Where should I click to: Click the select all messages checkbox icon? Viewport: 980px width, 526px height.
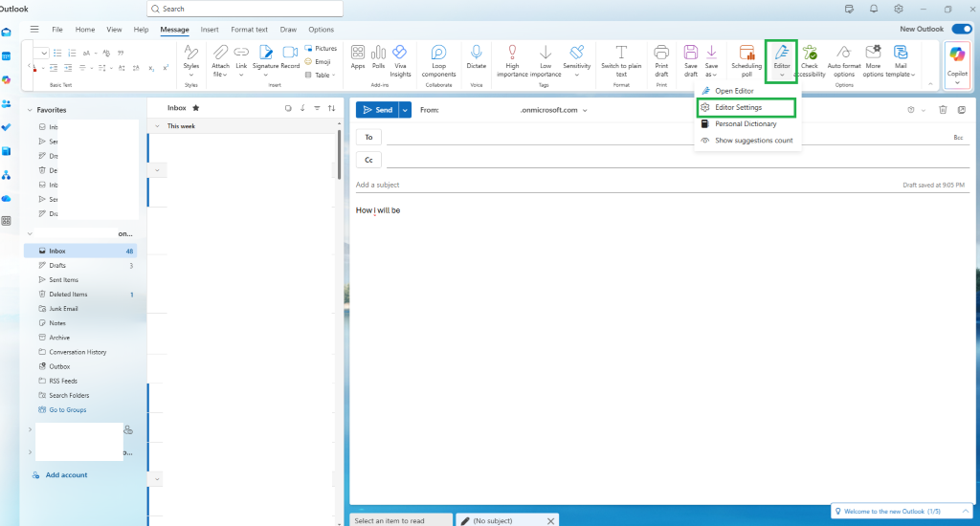point(288,108)
